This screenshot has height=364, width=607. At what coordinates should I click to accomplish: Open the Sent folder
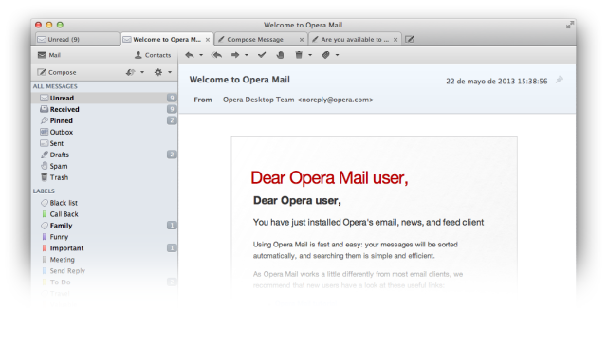coord(104,143)
